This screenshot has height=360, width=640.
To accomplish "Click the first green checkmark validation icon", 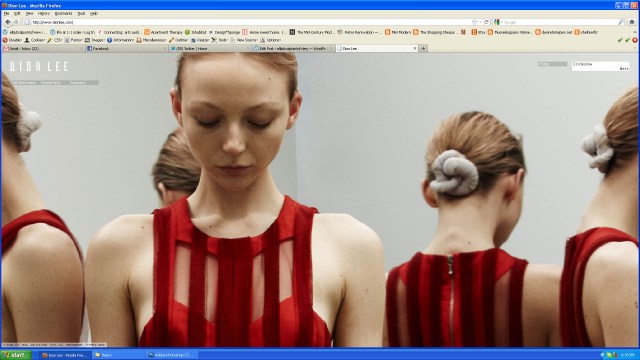I will pyautogui.click(x=620, y=40).
